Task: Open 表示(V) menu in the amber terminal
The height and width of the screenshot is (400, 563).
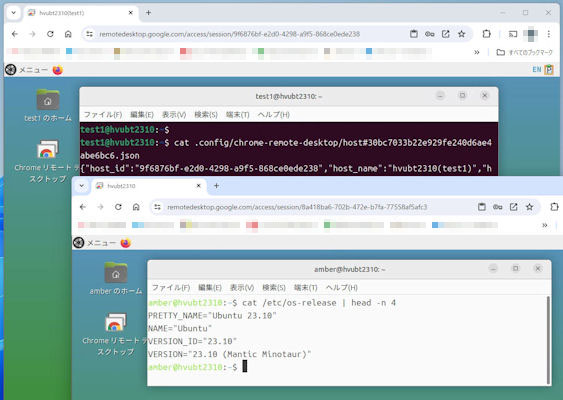Action: (242, 288)
